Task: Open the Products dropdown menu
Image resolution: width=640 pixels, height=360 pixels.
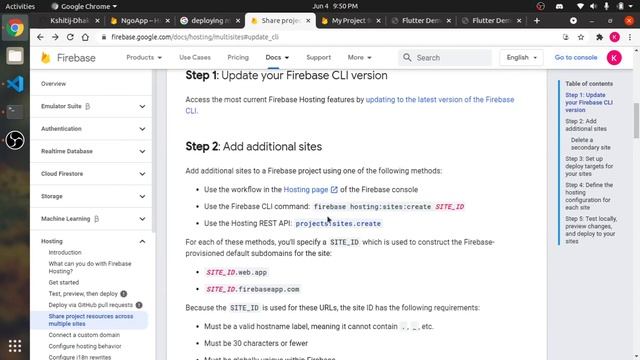Action: (144, 58)
